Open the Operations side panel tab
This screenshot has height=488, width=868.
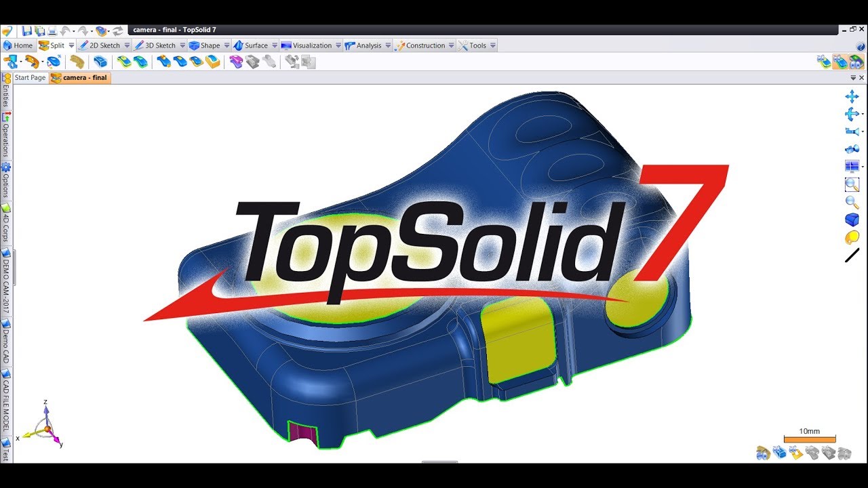point(6,135)
